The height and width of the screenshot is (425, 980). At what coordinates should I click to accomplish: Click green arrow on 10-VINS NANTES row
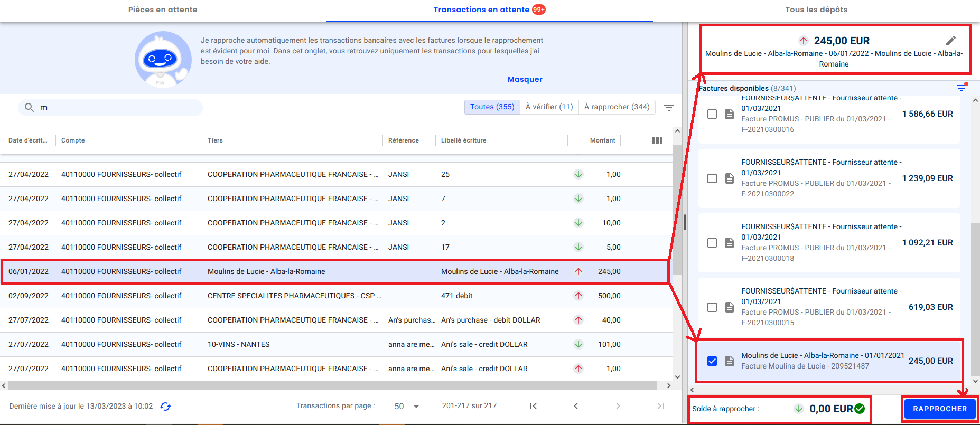click(x=578, y=344)
